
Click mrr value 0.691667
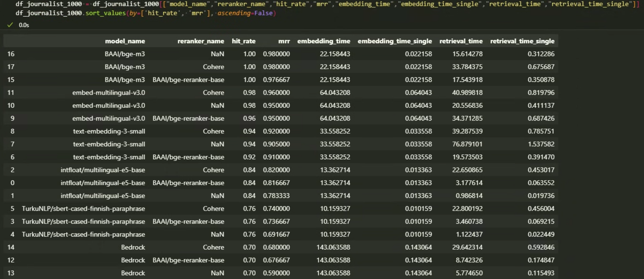point(276,234)
